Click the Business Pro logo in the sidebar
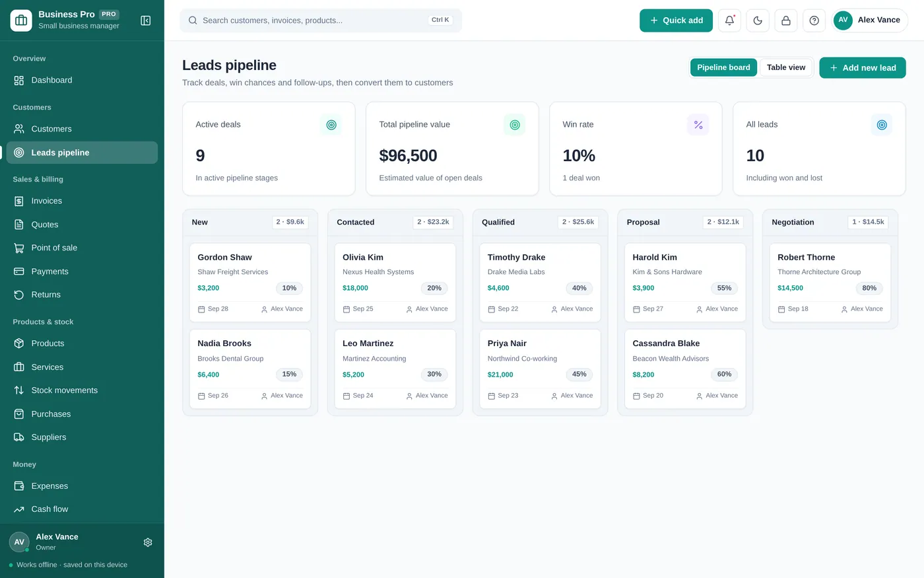The width and height of the screenshot is (924, 578). 21,20
